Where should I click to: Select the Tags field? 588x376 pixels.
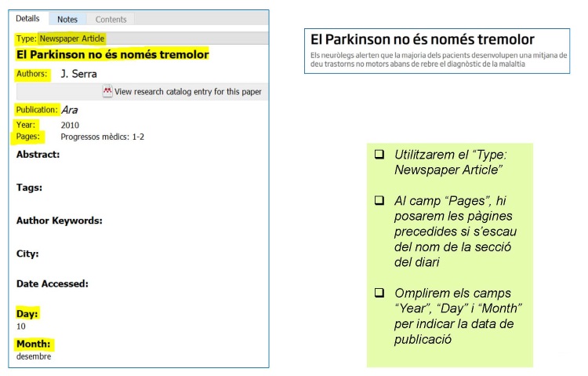point(141,199)
